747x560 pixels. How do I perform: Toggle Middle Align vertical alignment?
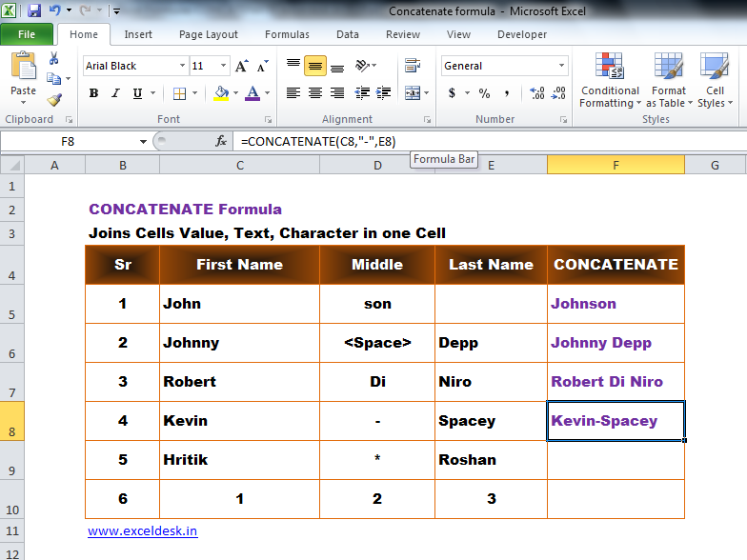[x=314, y=65]
